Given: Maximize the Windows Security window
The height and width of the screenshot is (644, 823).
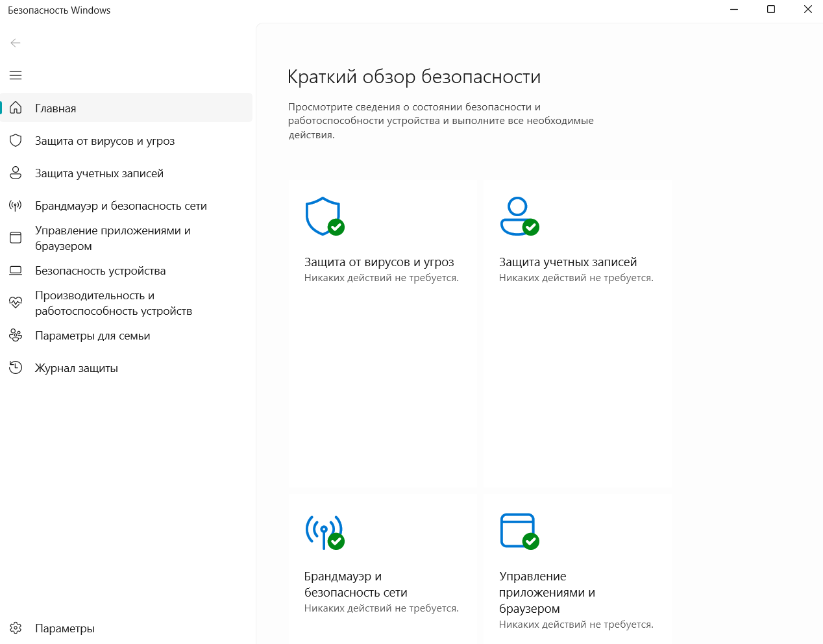Looking at the screenshot, I should coord(771,10).
